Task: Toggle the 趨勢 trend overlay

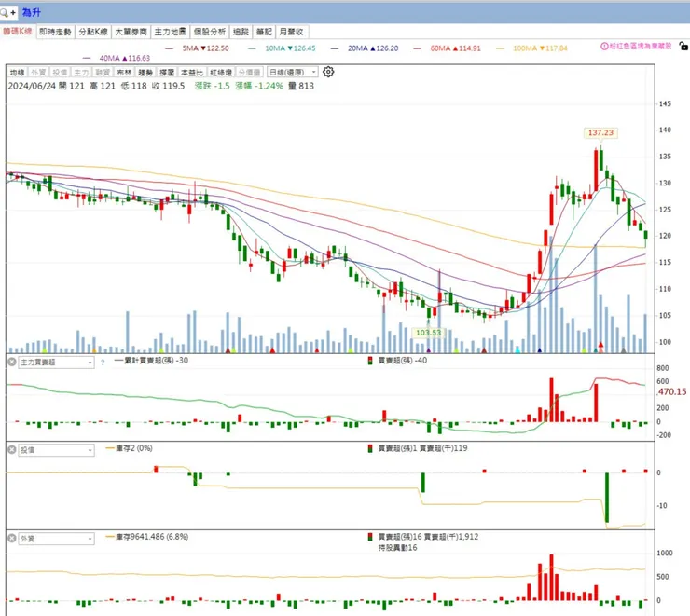Action: tap(145, 72)
